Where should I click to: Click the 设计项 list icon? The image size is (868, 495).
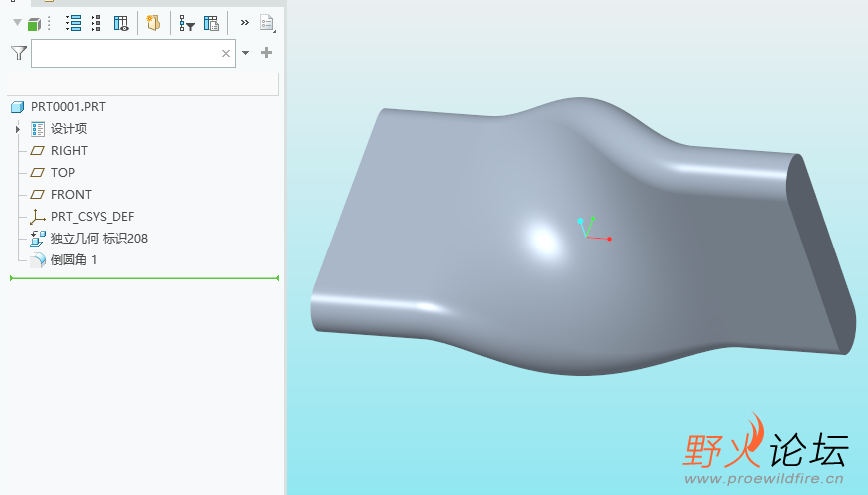tap(38, 129)
